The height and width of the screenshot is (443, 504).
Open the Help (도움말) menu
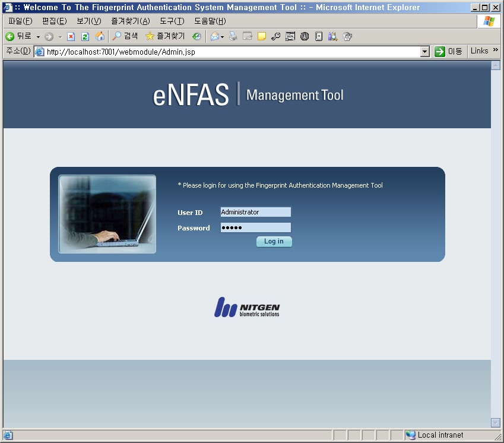click(210, 21)
